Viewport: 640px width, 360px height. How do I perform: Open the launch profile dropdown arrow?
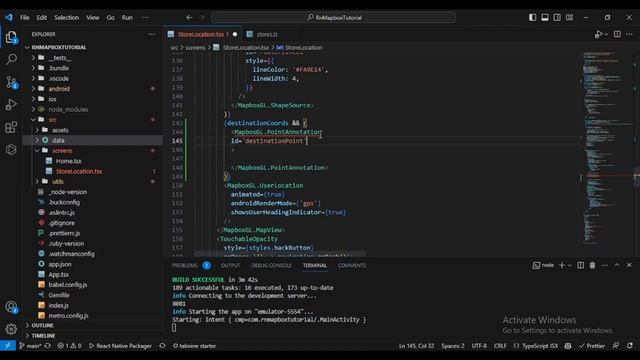(570, 265)
